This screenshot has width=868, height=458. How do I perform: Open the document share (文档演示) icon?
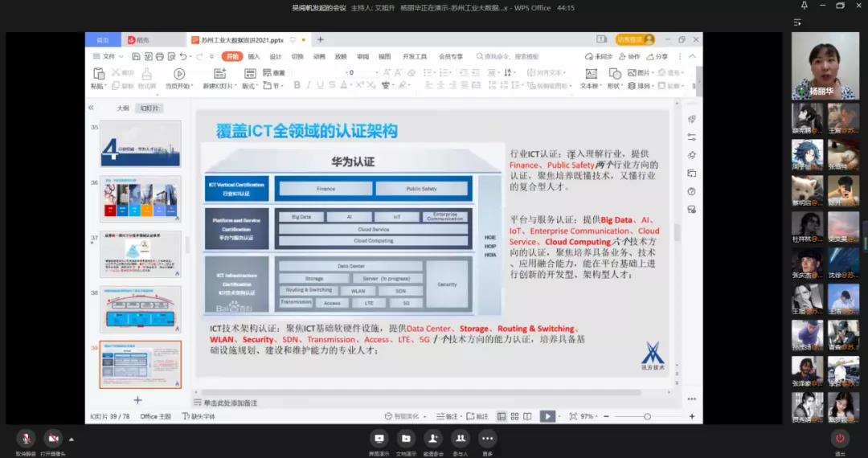click(x=406, y=438)
